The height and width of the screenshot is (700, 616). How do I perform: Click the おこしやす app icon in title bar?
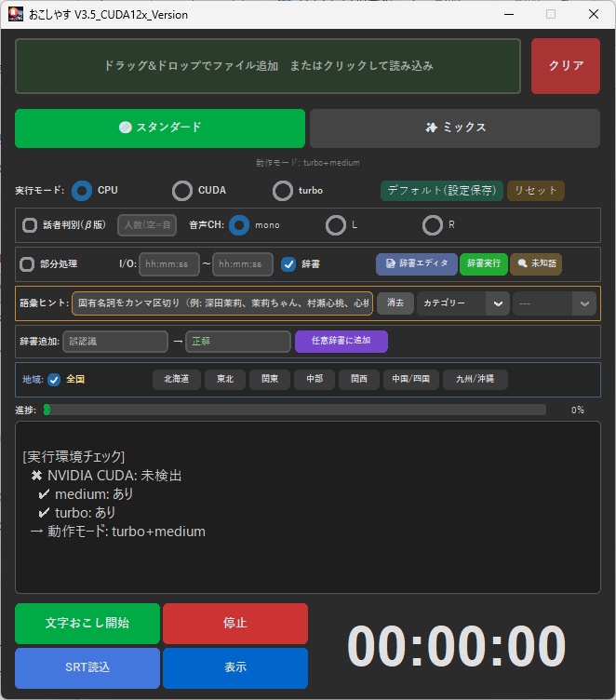click(x=16, y=14)
